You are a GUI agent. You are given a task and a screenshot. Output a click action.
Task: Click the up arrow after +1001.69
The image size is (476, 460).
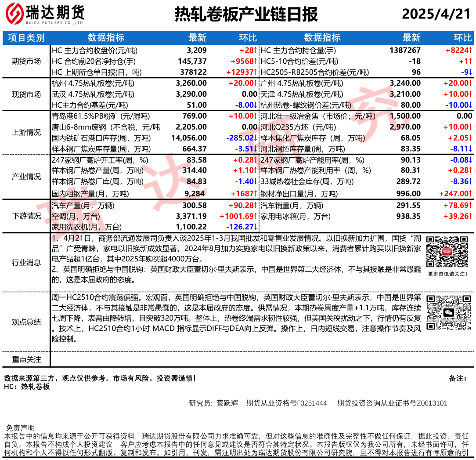tap(255, 216)
